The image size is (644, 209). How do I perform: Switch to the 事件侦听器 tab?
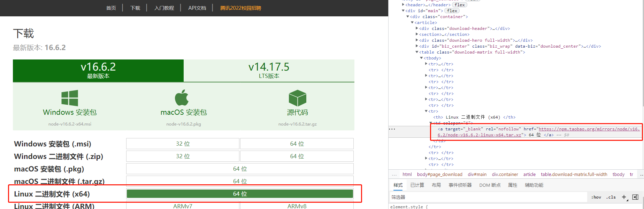coord(460,185)
